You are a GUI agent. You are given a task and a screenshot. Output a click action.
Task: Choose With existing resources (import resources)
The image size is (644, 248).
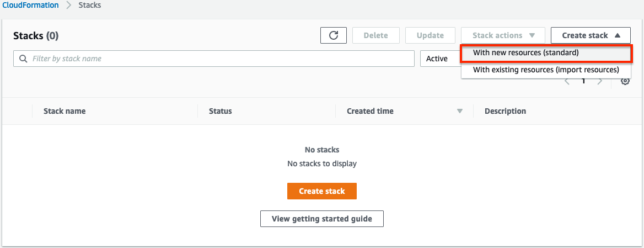(x=545, y=70)
